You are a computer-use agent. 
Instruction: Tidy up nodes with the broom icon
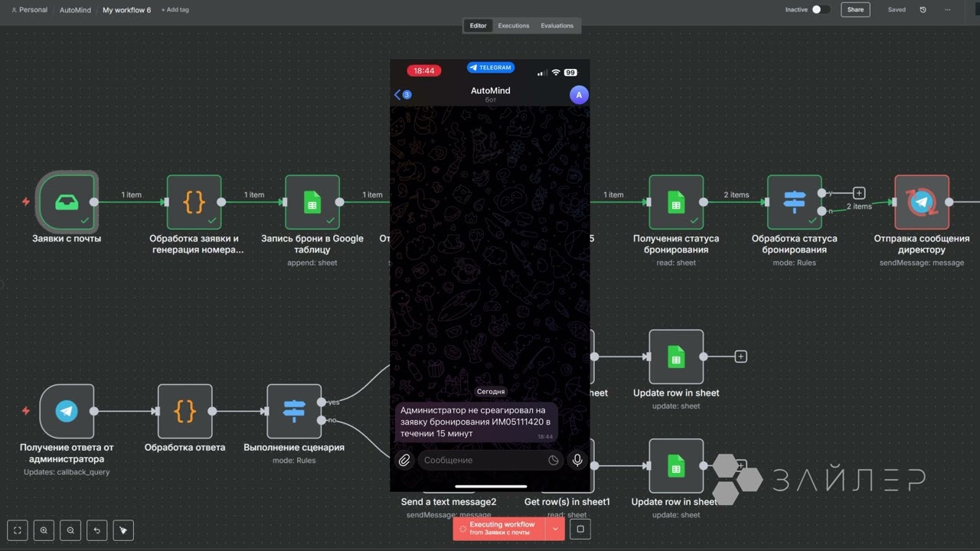click(122, 530)
